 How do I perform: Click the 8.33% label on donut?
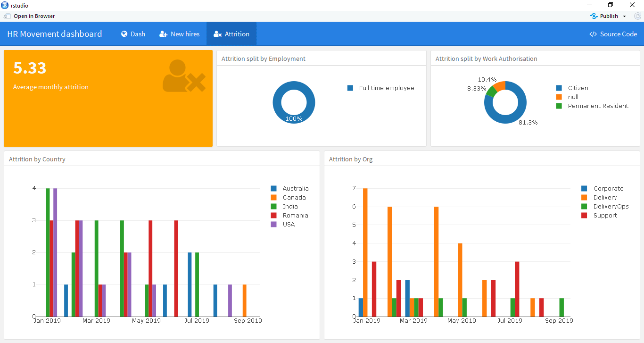pos(477,89)
